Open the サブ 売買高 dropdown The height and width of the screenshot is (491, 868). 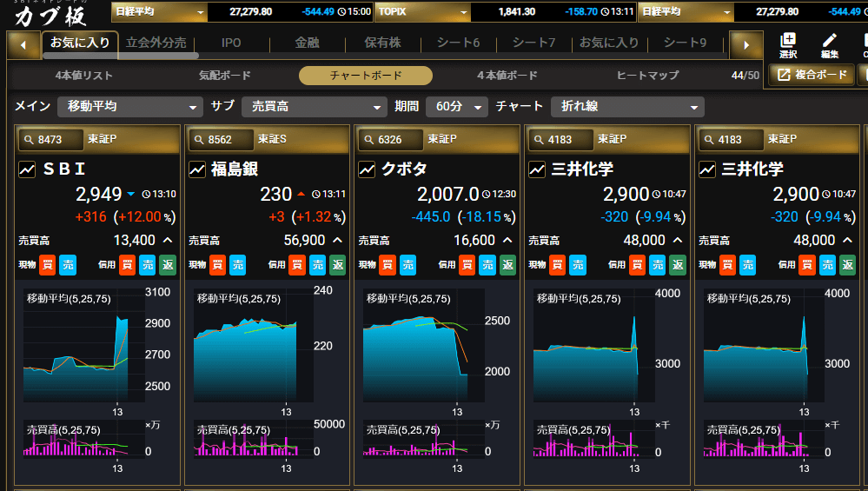314,106
